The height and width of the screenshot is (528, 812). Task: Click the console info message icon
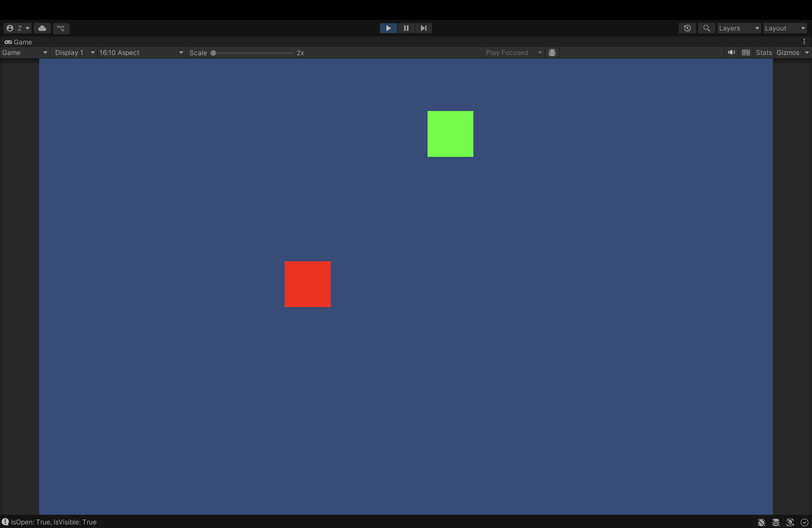click(5, 522)
